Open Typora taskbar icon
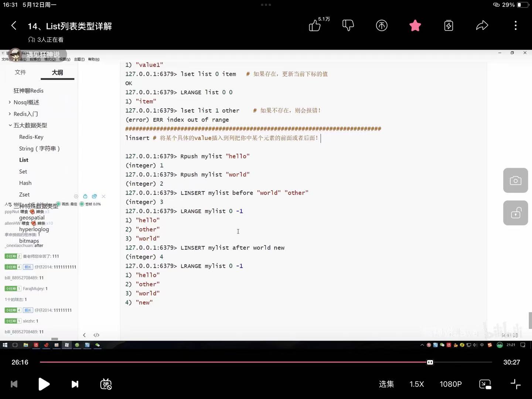The height and width of the screenshot is (399, 532). 67,345
